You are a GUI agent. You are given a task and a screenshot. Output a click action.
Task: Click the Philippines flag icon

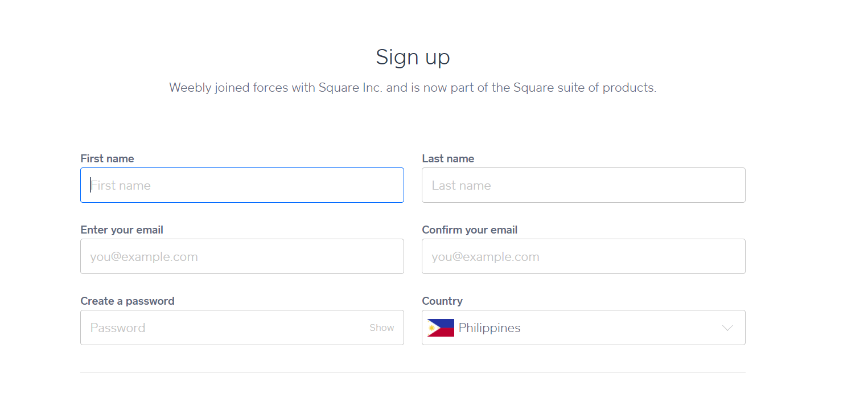(x=441, y=328)
